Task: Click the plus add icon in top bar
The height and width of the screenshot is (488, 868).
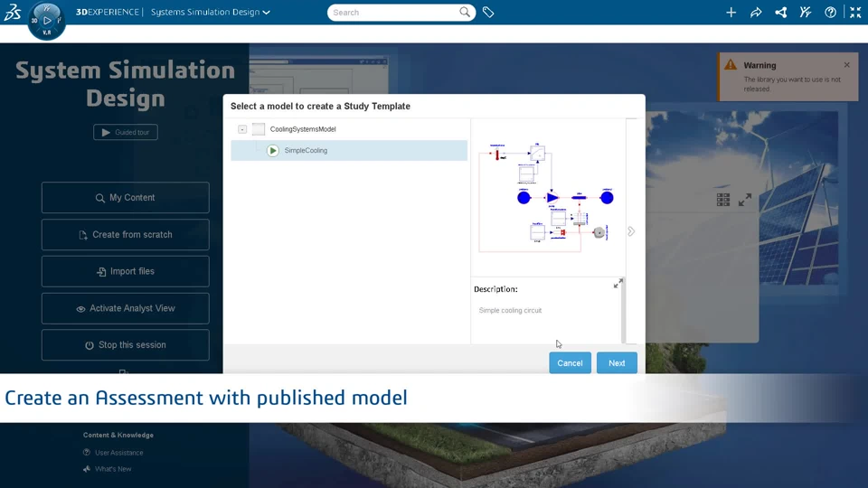Action: tap(731, 12)
